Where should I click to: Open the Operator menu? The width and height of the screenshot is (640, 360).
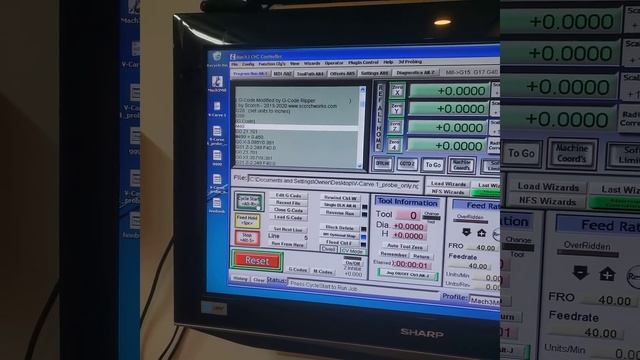pyautogui.click(x=334, y=63)
